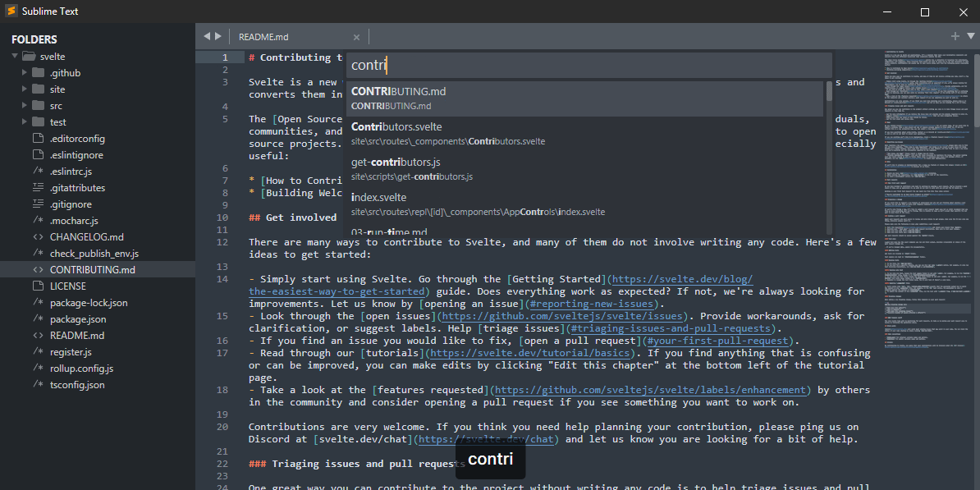The width and height of the screenshot is (980, 490).
Task: Expand the src folder
Action: (x=25, y=106)
